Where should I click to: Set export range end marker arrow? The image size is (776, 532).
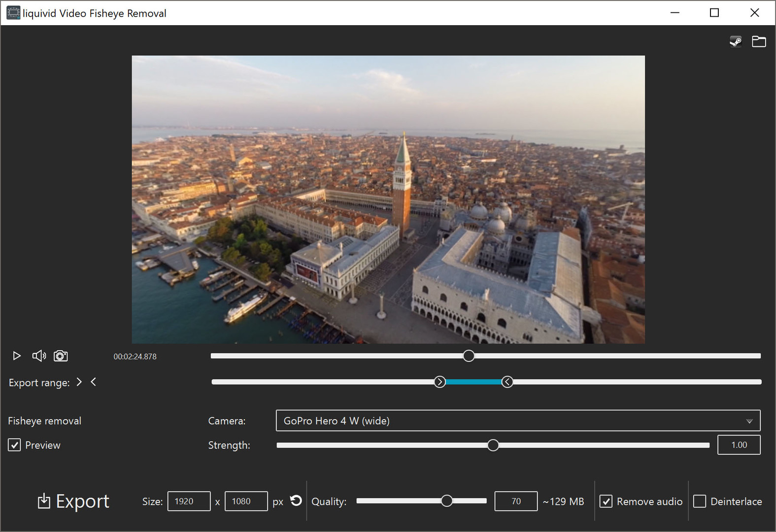tap(94, 382)
